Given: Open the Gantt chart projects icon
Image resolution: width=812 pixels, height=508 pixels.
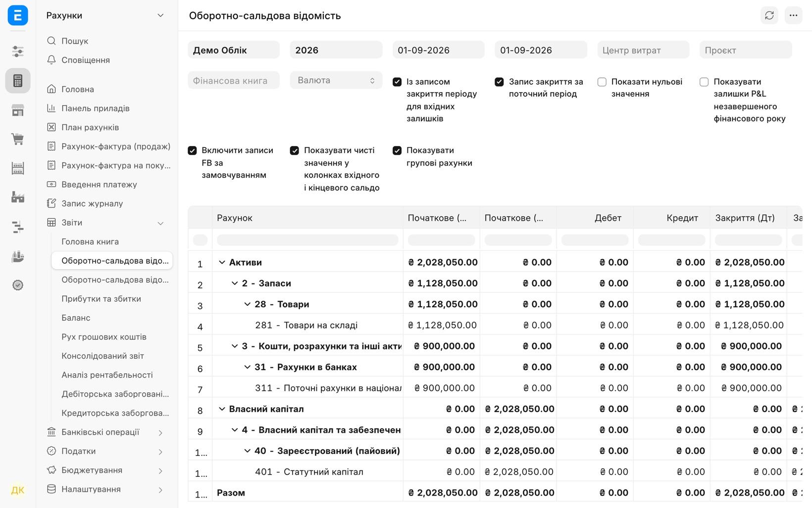Looking at the screenshot, I should click(18, 227).
